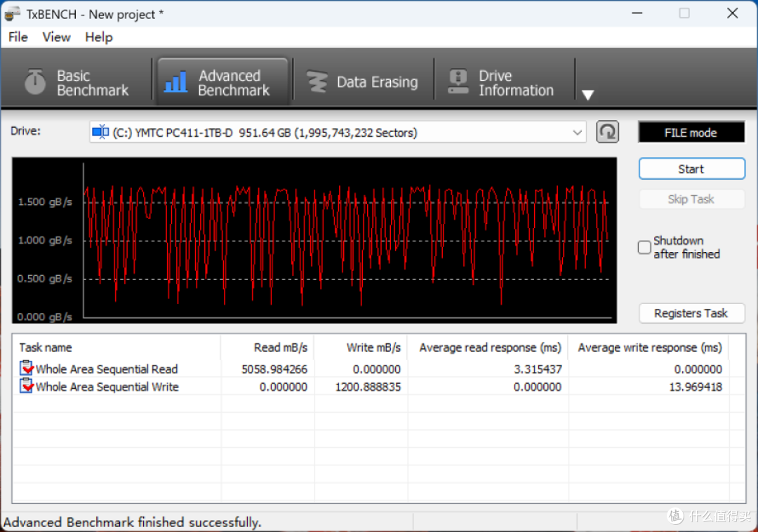This screenshot has width=758, height=532.
Task: Click the Data Erasing shredder icon
Action: pyautogui.click(x=318, y=81)
